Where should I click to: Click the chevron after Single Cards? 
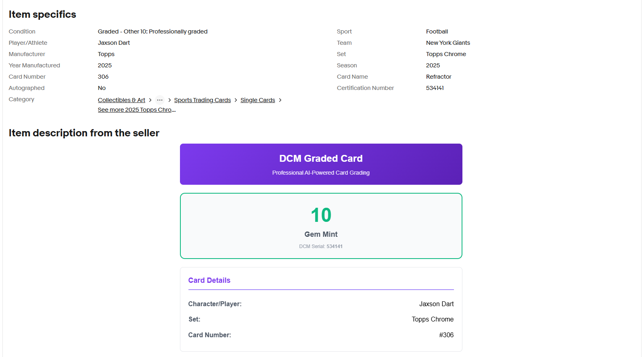pos(280,100)
